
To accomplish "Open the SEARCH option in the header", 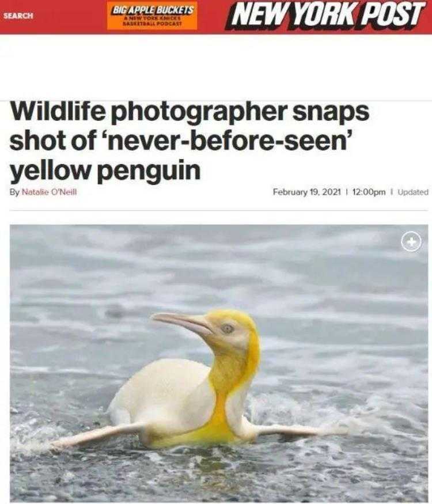I will [18, 16].
